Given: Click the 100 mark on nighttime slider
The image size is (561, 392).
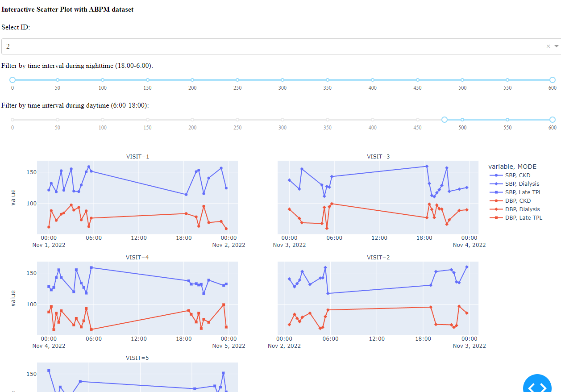Looking at the screenshot, I should (x=103, y=80).
